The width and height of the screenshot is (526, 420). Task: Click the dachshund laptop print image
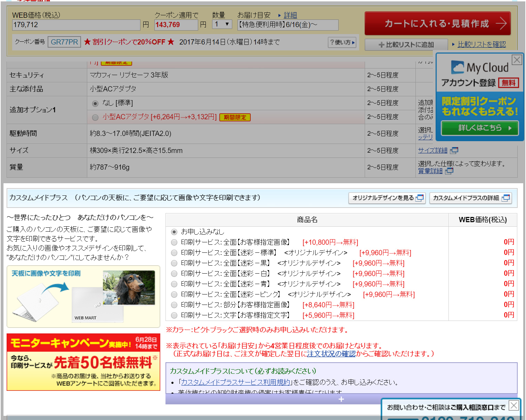click(x=129, y=288)
